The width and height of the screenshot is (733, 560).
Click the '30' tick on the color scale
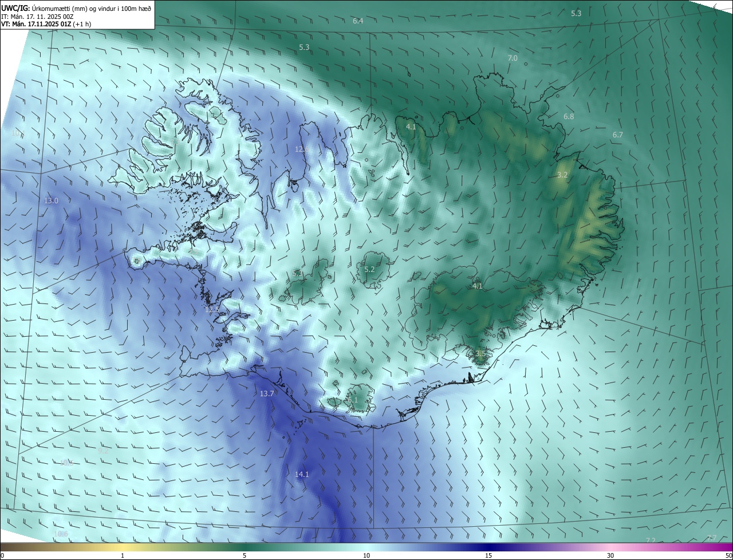coord(610,555)
